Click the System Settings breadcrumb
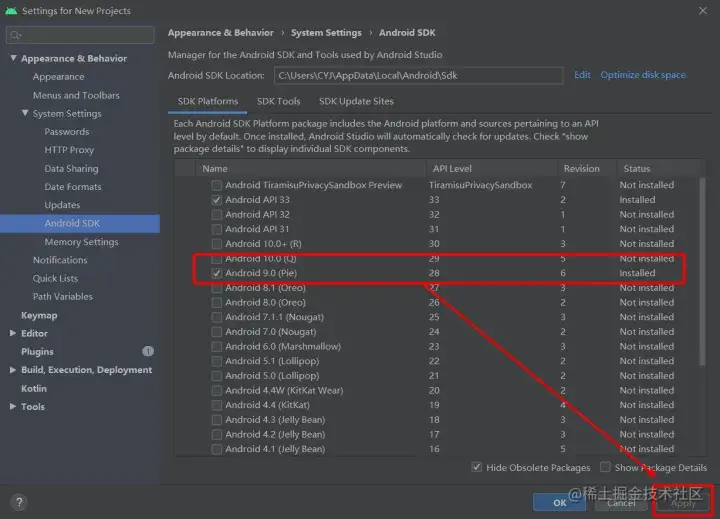This screenshot has height=519, width=720. (326, 33)
